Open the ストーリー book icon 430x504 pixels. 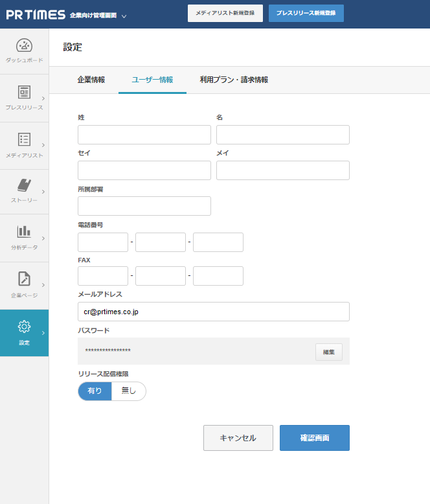click(x=24, y=185)
